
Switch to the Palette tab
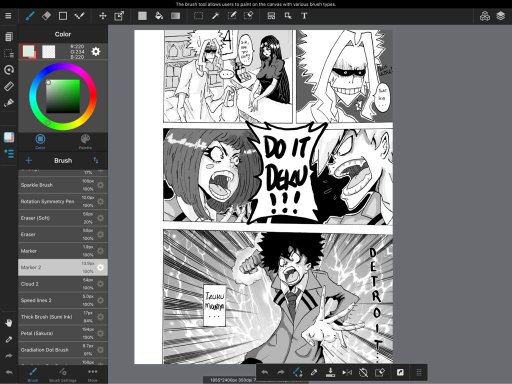click(x=85, y=141)
